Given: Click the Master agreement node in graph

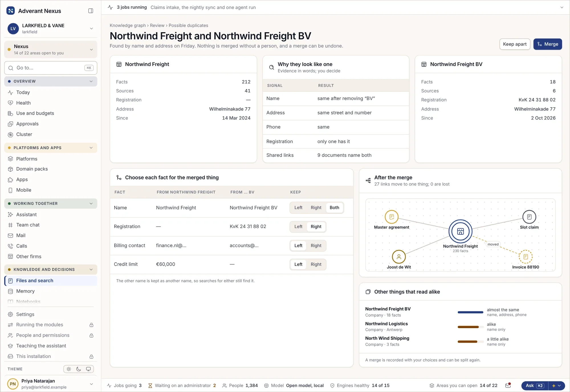Looking at the screenshot, I should [392, 217].
